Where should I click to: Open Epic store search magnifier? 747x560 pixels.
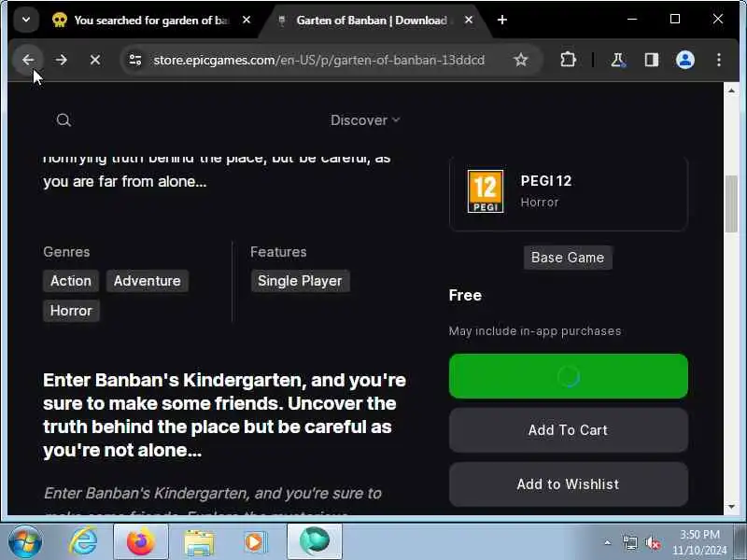[63, 120]
